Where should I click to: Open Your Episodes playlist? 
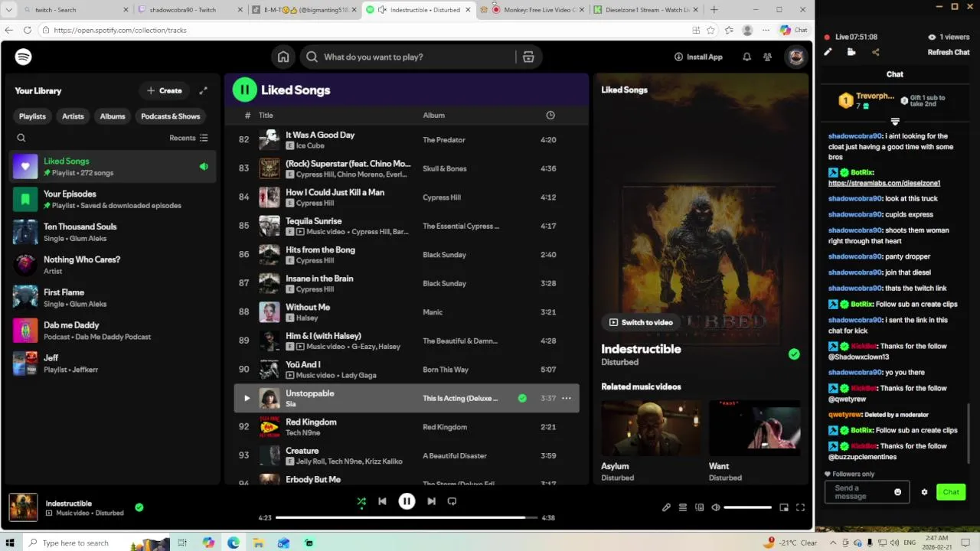pyautogui.click(x=113, y=199)
